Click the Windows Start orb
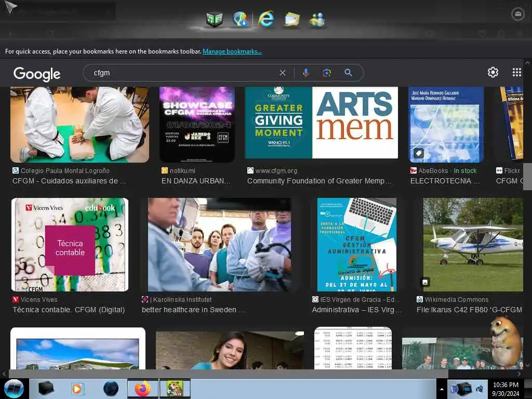 tap(14, 389)
